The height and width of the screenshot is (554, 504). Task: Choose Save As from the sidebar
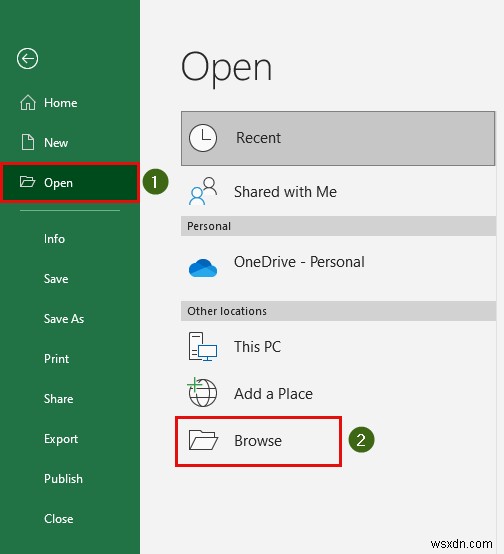click(x=64, y=319)
